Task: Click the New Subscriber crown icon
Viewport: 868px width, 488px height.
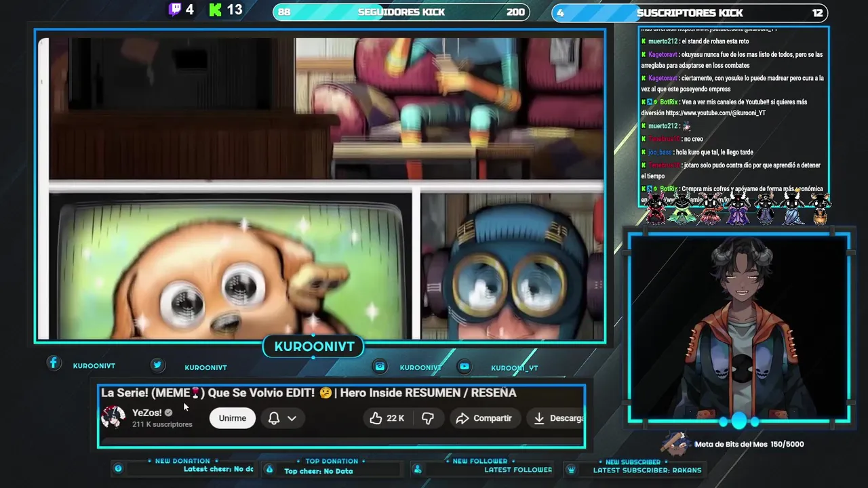Action: 571,469
